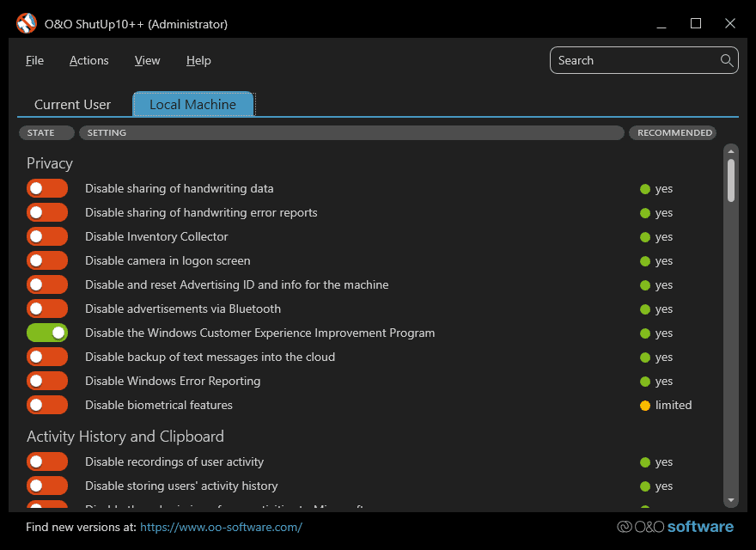Collapse Activity History and Clipboard section

coord(125,437)
